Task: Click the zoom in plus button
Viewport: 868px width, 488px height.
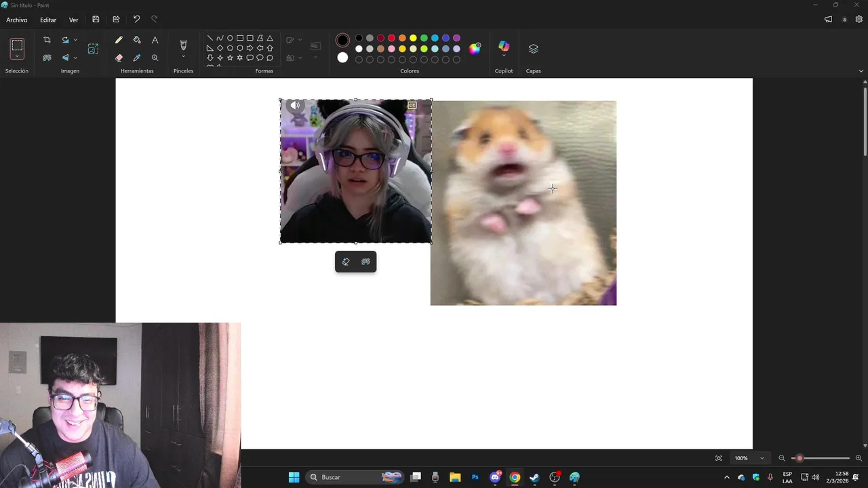Action: [x=859, y=458]
